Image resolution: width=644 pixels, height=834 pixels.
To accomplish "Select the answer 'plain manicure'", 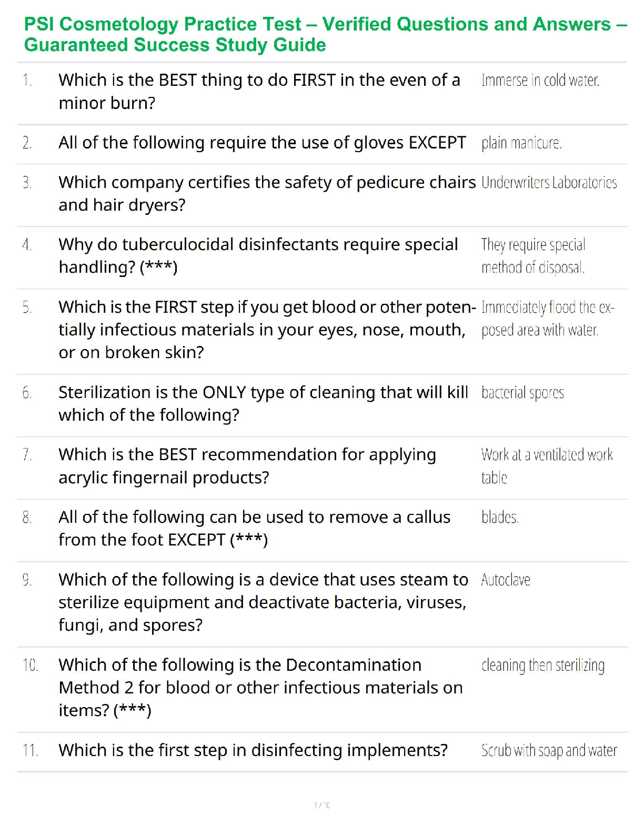I will pyautogui.click(x=521, y=143).
